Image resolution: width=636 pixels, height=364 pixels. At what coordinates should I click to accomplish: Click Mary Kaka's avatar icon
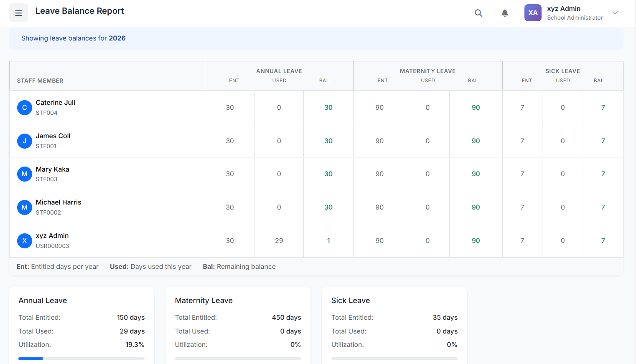tap(24, 174)
